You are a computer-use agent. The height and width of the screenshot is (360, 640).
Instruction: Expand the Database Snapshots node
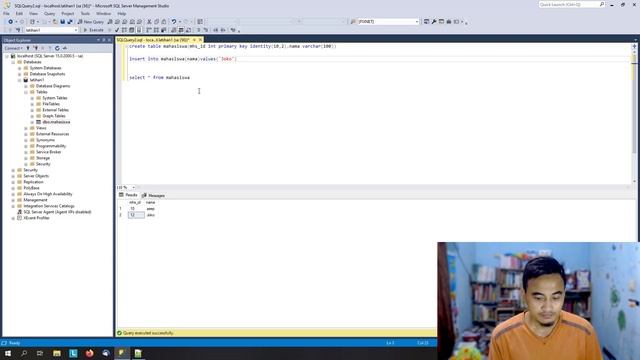[x=19, y=74]
